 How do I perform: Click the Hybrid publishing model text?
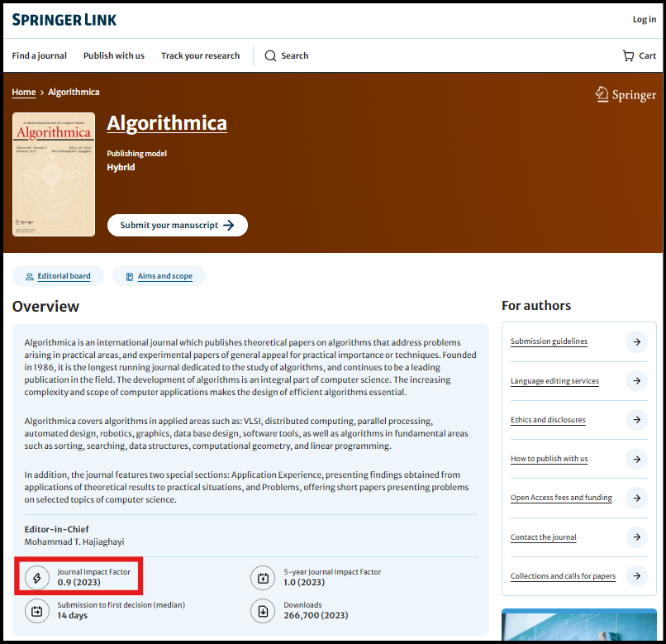121,168
